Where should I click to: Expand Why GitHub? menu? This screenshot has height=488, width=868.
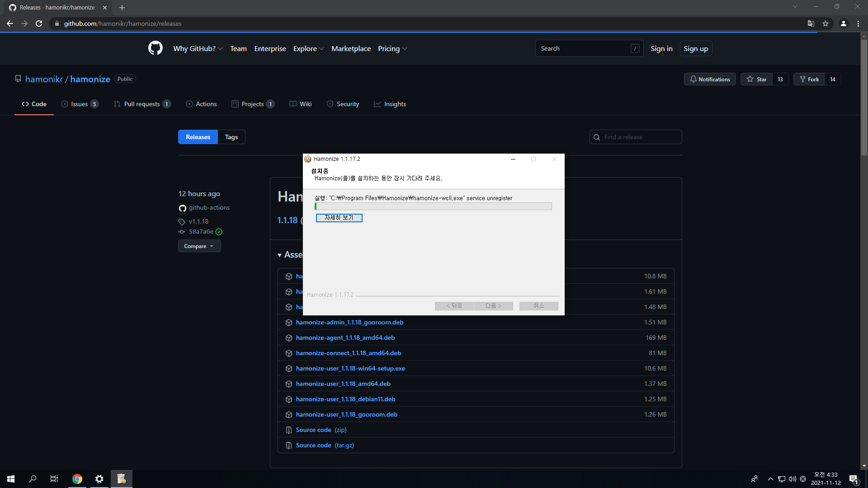click(x=198, y=48)
